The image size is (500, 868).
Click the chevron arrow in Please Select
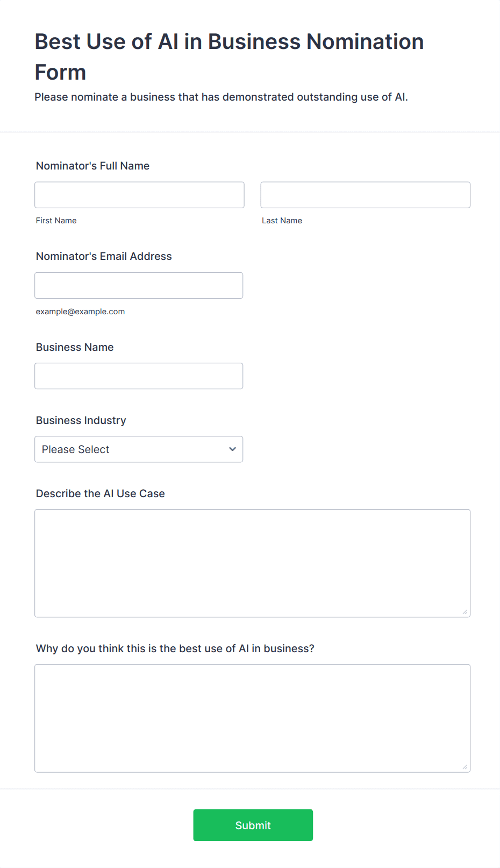click(232, 449)
